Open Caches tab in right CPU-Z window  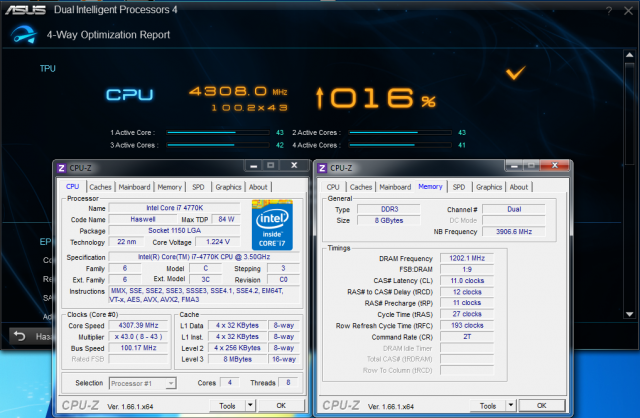click(361, 187)
